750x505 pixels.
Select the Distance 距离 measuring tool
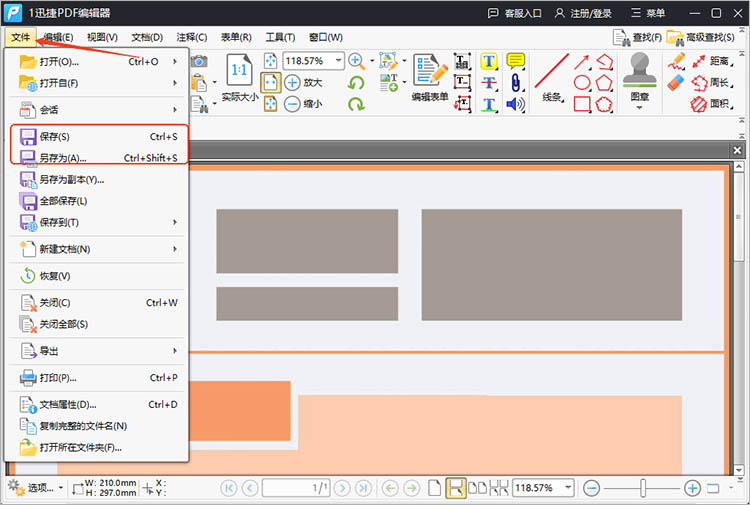pos(711,61)
